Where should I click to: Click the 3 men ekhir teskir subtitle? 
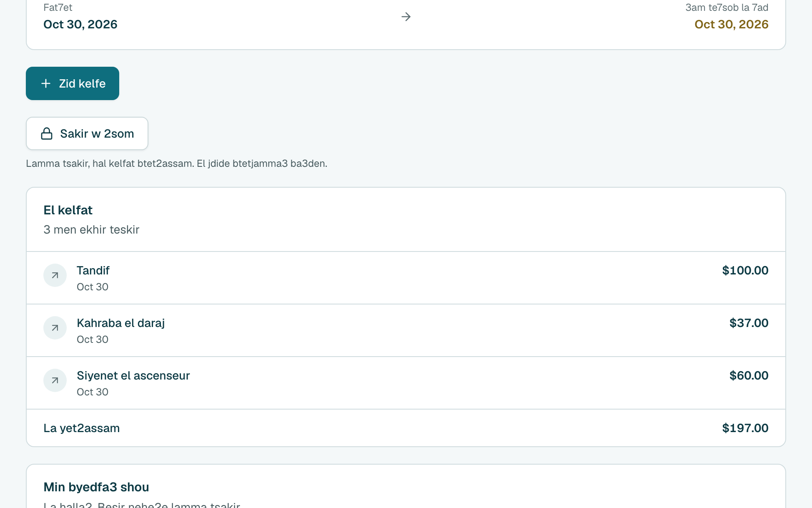[x=91, y=229]
